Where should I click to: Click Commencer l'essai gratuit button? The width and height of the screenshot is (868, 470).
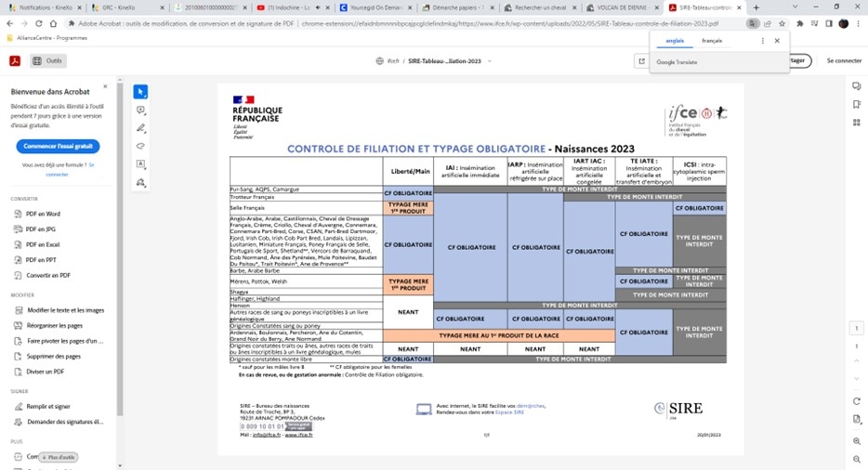click(x=58, y=147)
